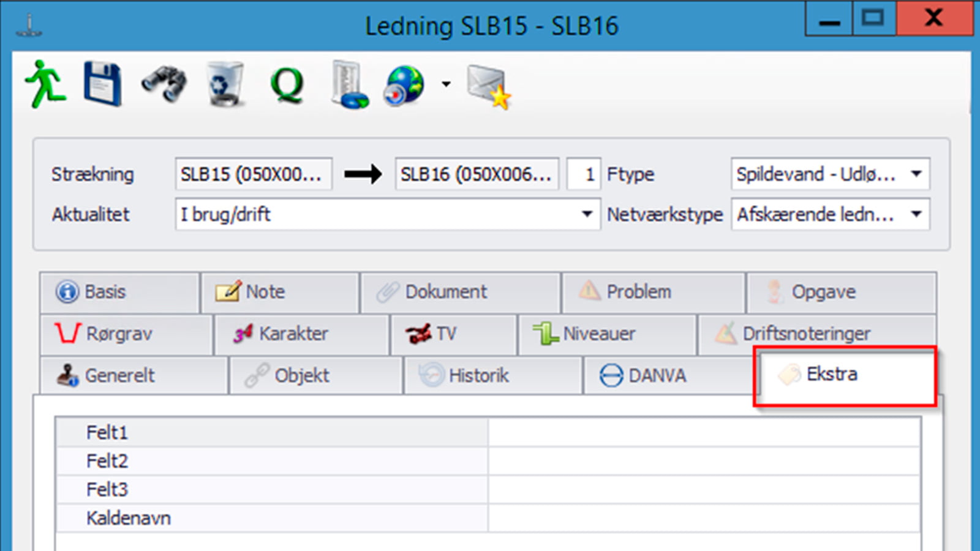
Task: Click the binoculars search icon
Action: [164, 84]
